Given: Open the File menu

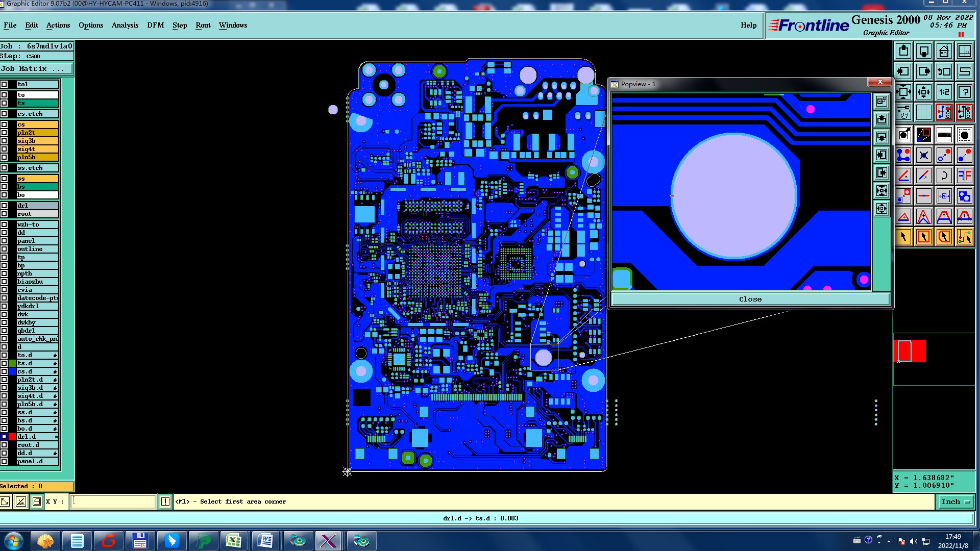Looking at the screenshot, I should pos(10,25).
